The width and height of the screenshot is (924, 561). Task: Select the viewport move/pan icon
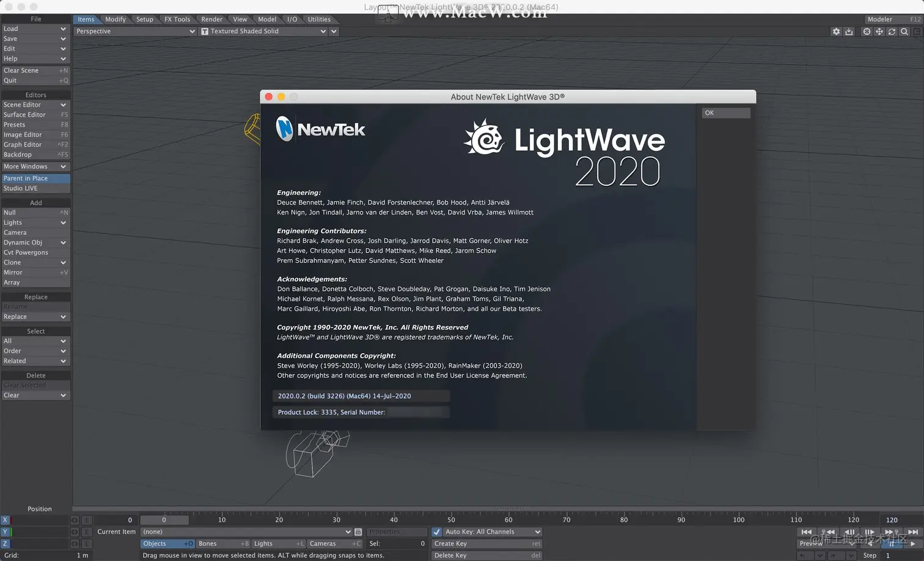pos(879,31)
